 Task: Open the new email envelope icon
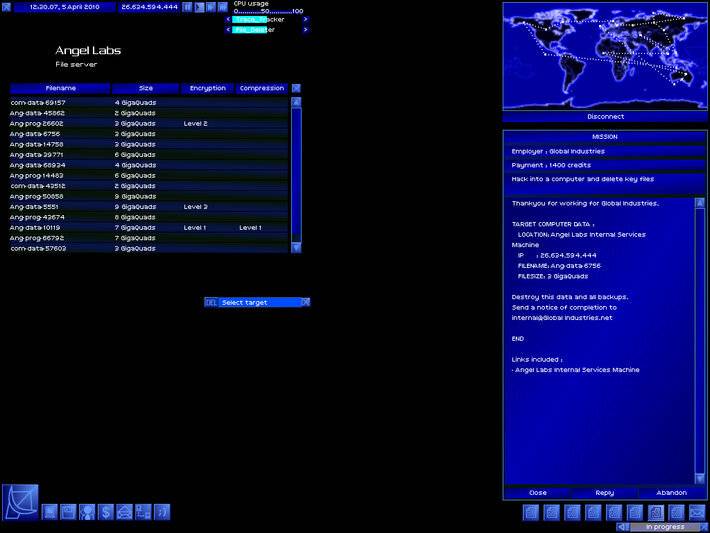pyautogui.click(x=698, y=512)
